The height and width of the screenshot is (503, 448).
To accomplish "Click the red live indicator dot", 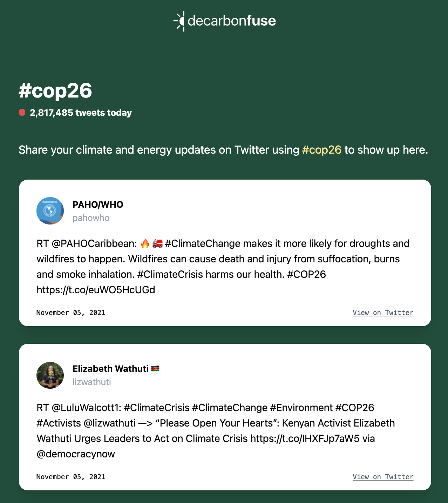I will pos(22,112).
